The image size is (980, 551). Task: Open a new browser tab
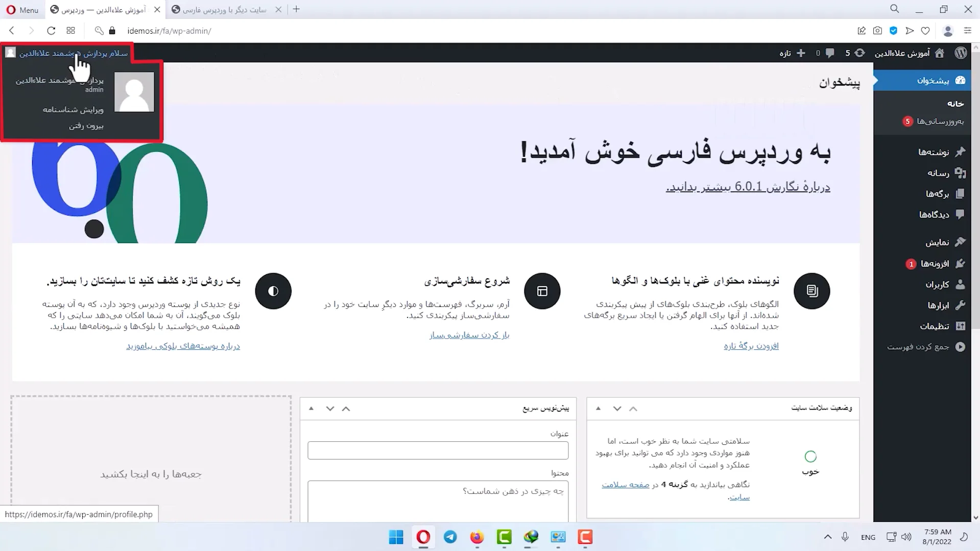pos(296,9)
